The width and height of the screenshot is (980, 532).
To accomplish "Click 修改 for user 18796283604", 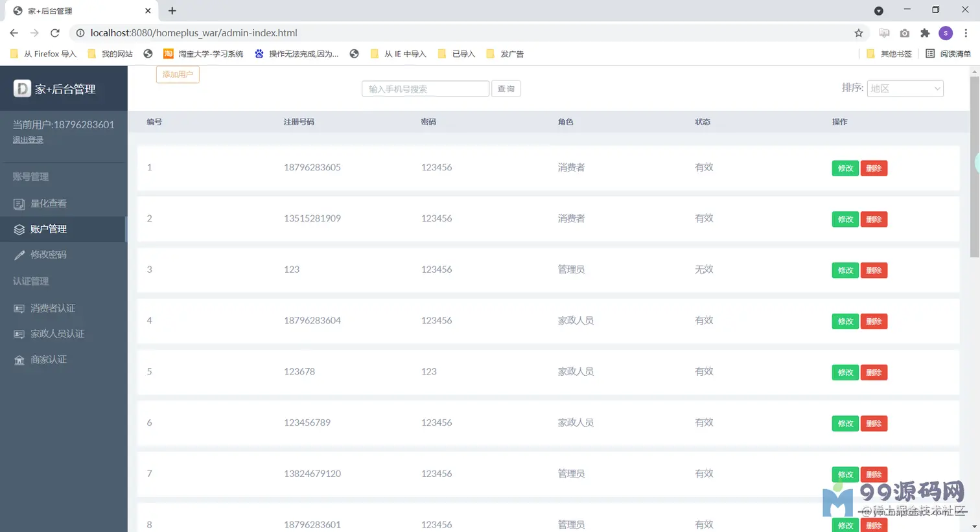I will tap(845, 321).
